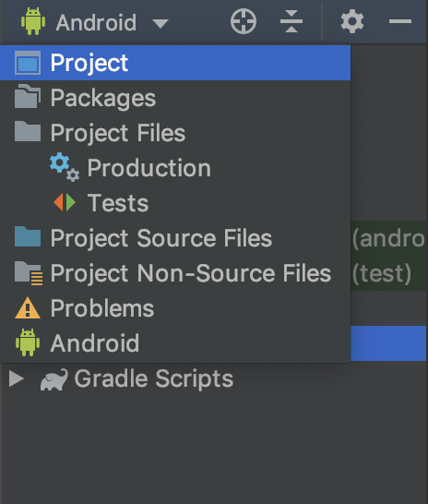Click the Gradle elephant icon
The image size is (428, 504).
tap(53, 379)
